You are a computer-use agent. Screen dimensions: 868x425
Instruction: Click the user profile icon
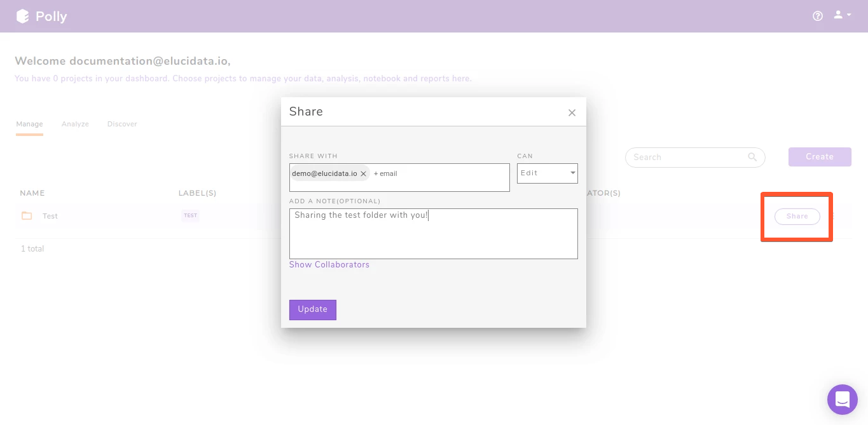(x=836, y=14)
